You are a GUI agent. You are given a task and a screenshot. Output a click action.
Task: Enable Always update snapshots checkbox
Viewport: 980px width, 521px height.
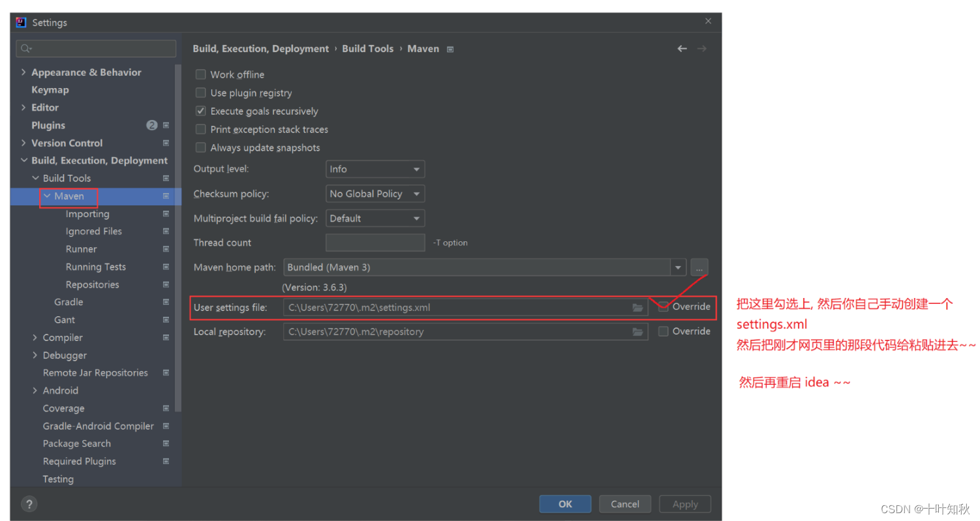[x=201, y=148]
